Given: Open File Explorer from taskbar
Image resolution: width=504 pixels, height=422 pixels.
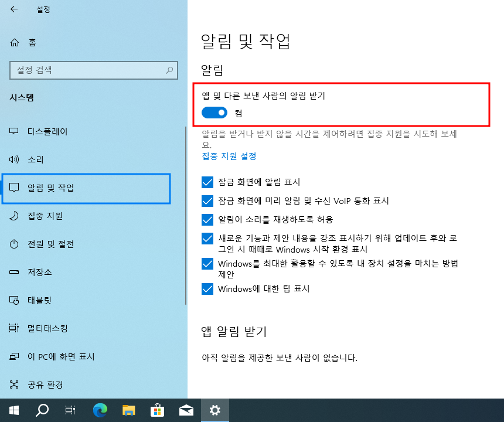Looking at the screenshot, I should [x=128, y=410].
